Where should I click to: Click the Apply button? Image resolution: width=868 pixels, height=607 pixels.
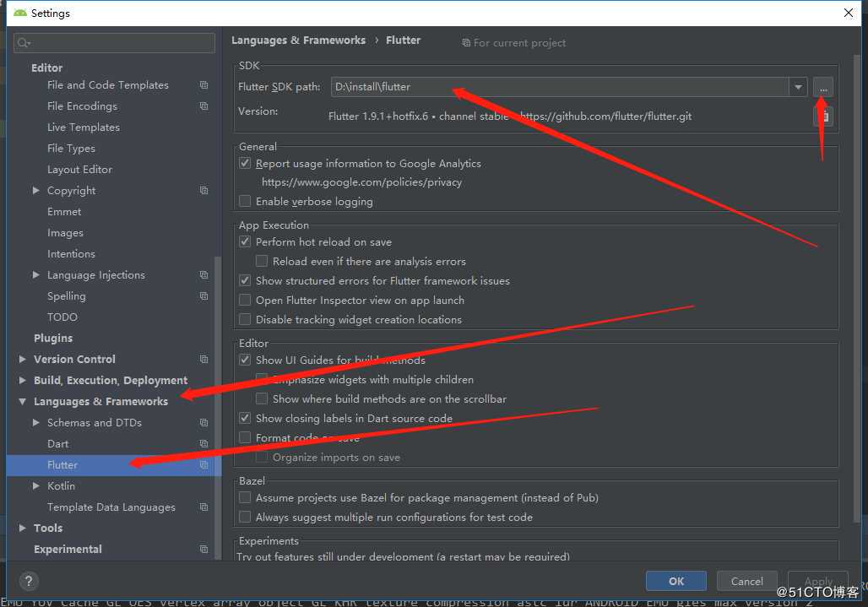pos(817,581)
